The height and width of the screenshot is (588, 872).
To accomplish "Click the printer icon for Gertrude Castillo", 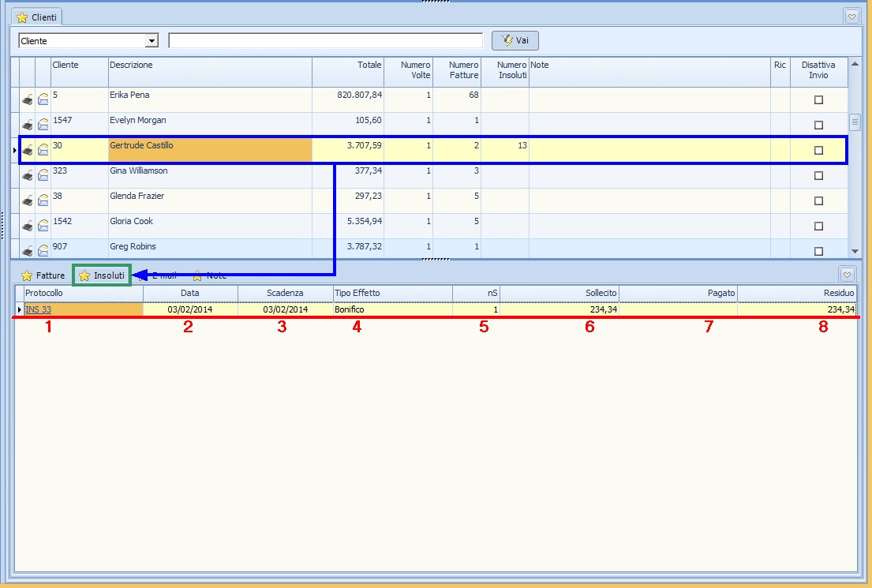I will point(28,150).
